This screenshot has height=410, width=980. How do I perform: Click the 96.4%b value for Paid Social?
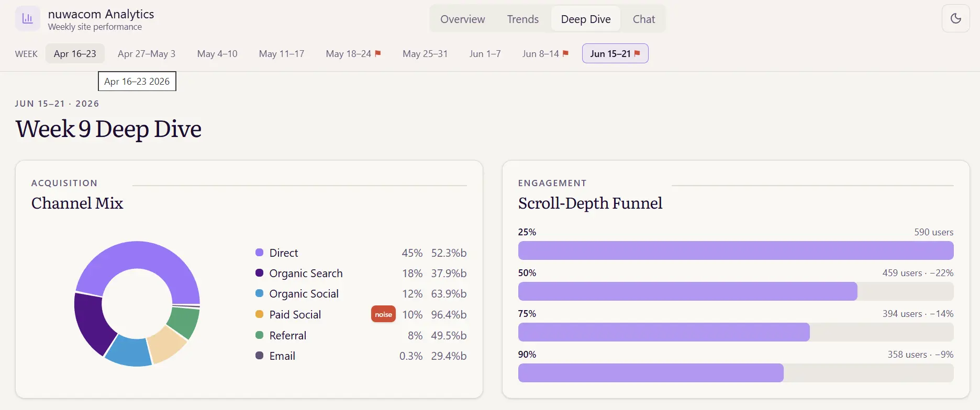449,315
